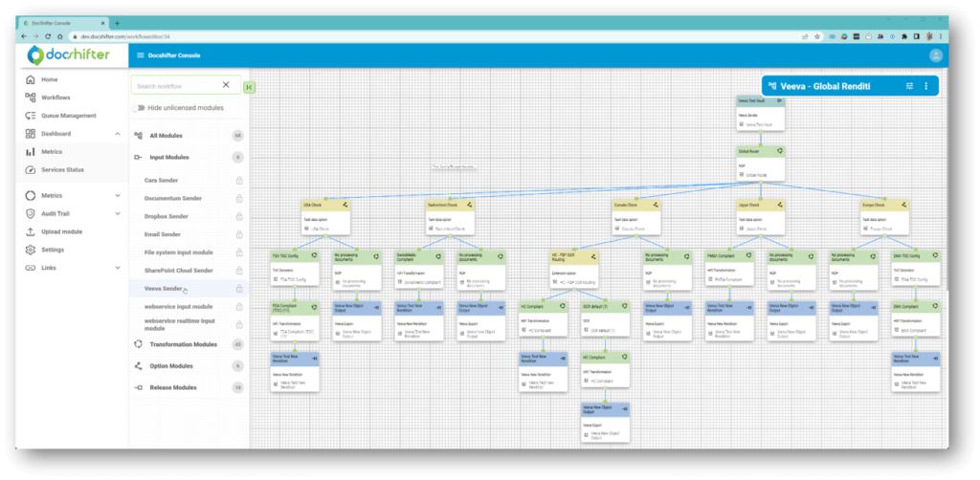The height and width of the screenshot is (480, 980).
Task: Collapse the modules panel with green arrow
Action: [249, 87]
